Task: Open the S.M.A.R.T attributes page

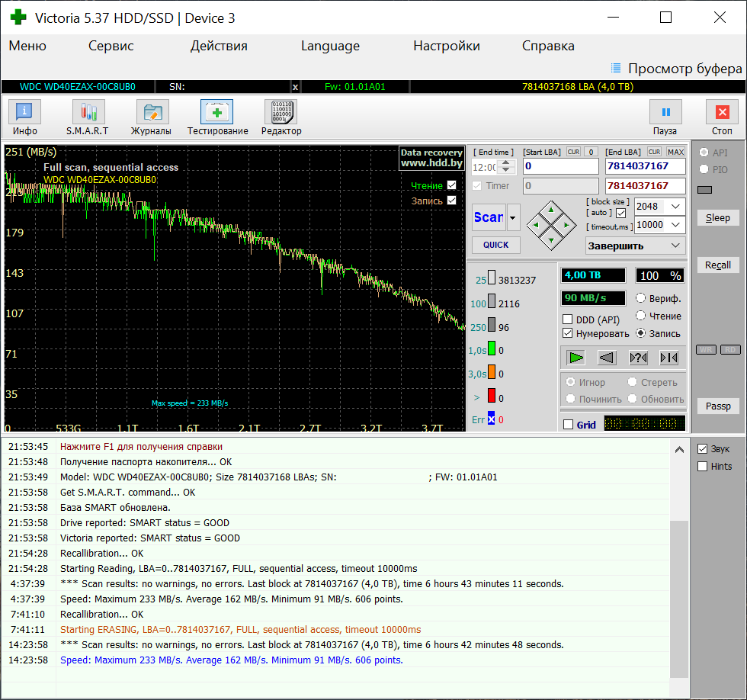Action: (88, 117)
